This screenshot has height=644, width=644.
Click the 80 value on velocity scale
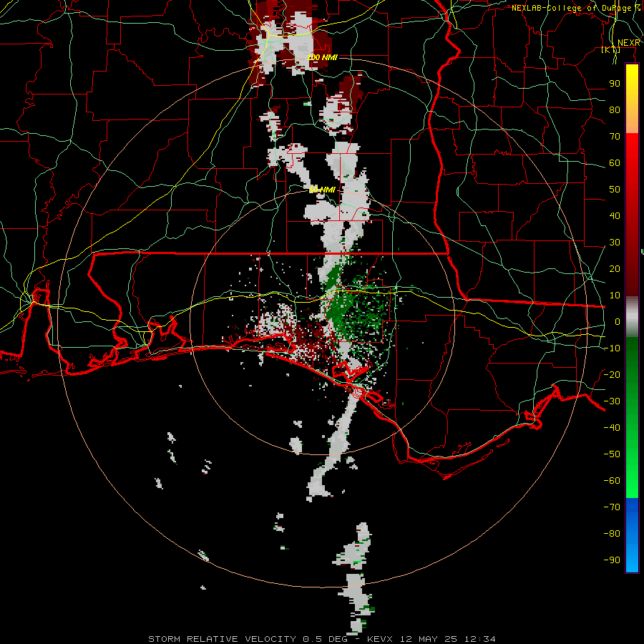(x=615, y=110)
